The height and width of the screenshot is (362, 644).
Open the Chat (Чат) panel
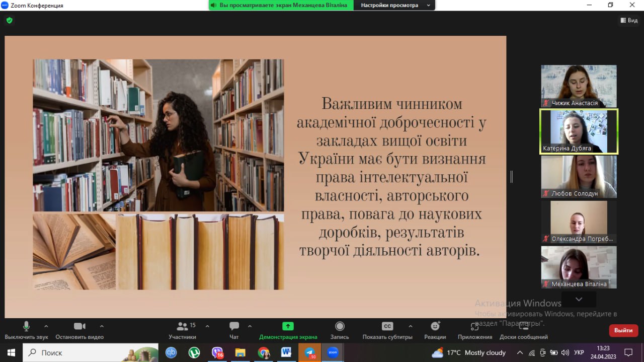pos(234,326)
